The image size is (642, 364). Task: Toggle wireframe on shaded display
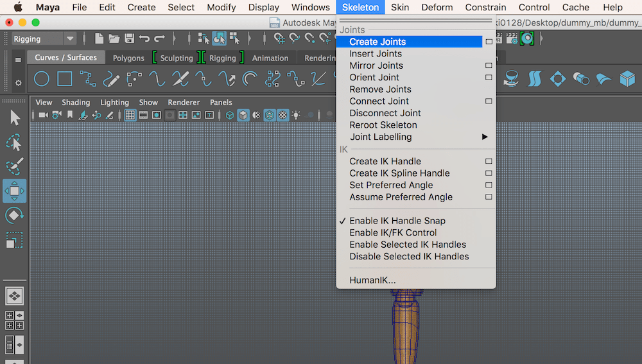click(270, 115)
